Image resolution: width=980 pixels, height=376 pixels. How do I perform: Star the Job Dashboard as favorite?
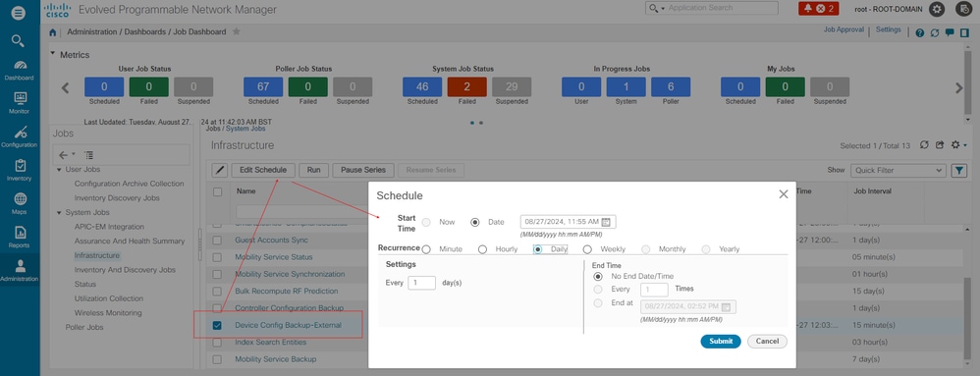[237, 31]
